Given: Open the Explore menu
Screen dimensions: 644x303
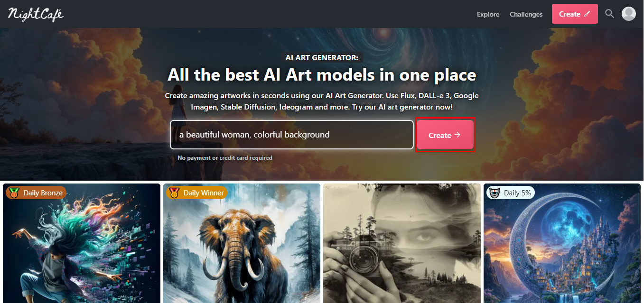Looking at the screenshot, I should click(488, 14).
